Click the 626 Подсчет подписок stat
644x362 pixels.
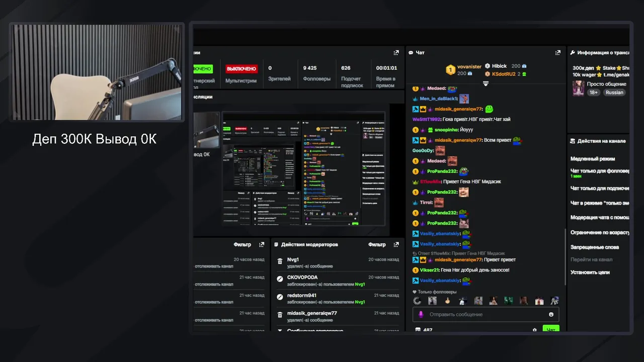click(352, 76)
